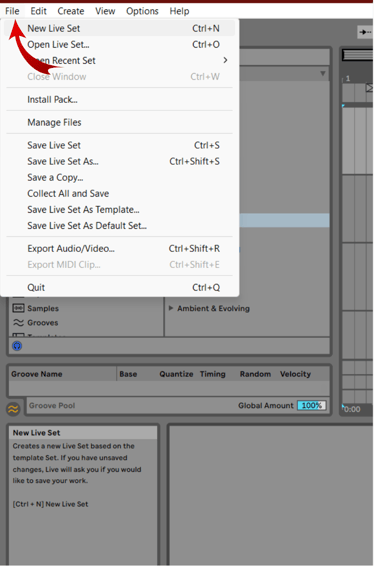The width and height of the screenshot is (375, 566).
Task: Open Grooves category in browser
Action: pos(43,323)
